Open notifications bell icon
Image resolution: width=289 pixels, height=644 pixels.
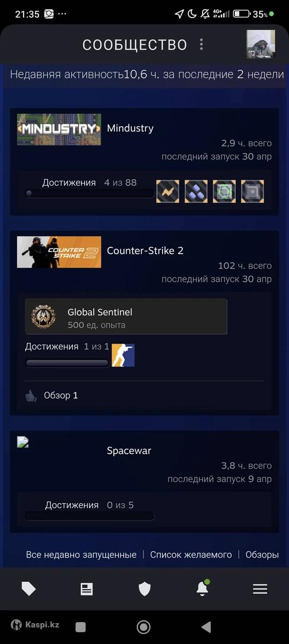202,588
